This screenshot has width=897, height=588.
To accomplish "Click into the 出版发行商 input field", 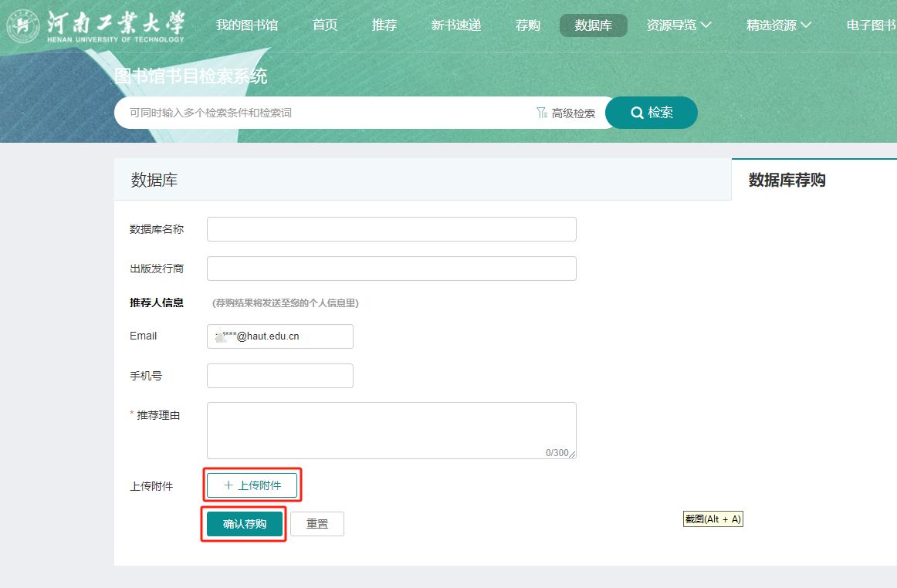I will tap(391, 269).
